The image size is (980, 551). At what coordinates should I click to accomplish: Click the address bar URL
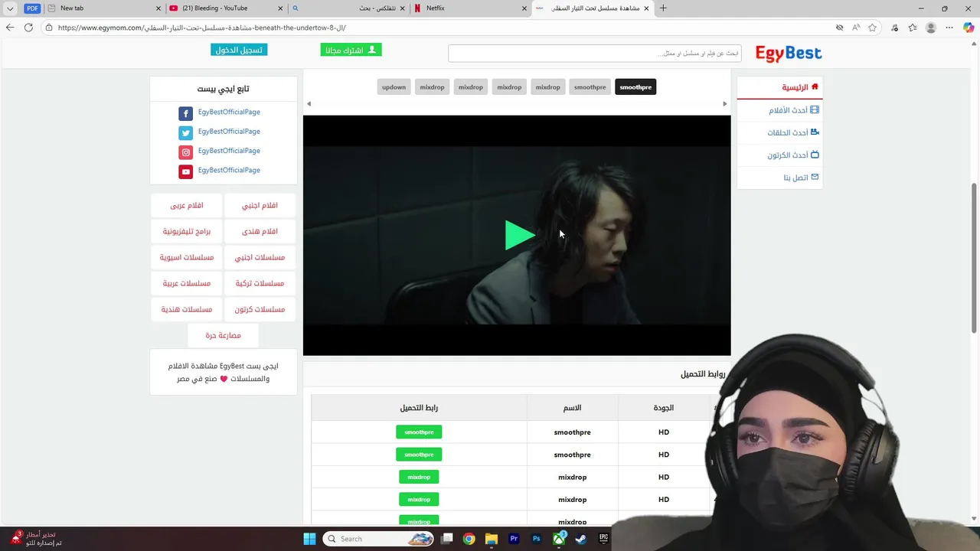202,28
